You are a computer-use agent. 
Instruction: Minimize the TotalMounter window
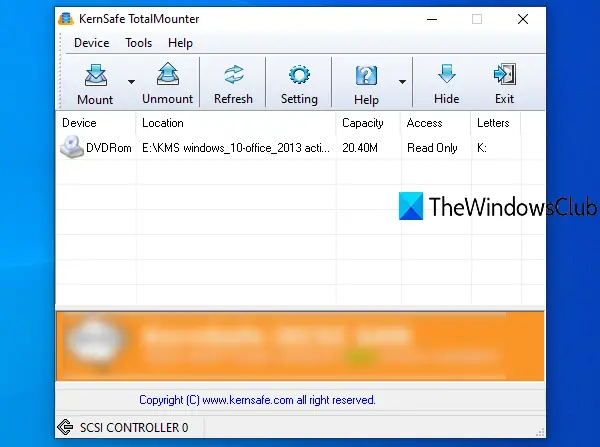(x=432, y=19)
